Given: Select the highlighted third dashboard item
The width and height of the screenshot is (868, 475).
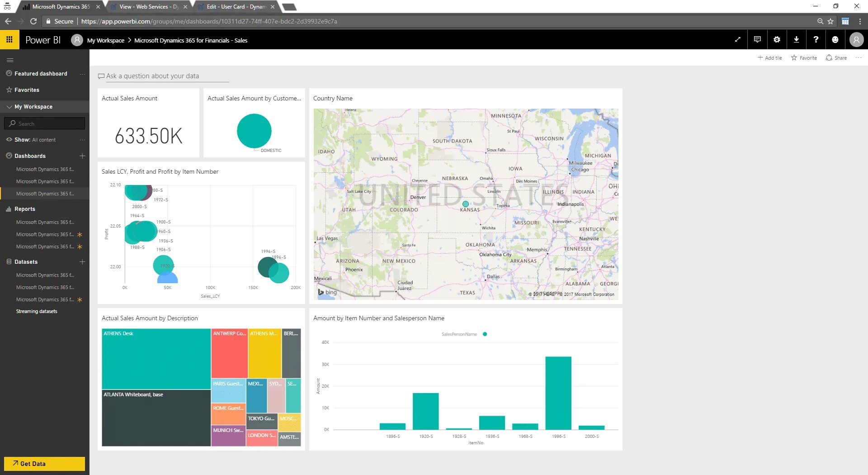Looking at the screenshot, I should click(x=45, y=194).
